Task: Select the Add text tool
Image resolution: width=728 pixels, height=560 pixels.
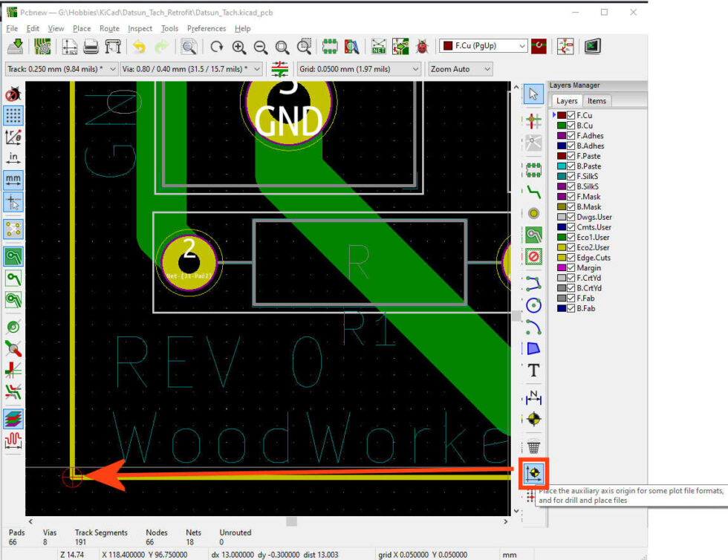Action: tap(533, 371)
